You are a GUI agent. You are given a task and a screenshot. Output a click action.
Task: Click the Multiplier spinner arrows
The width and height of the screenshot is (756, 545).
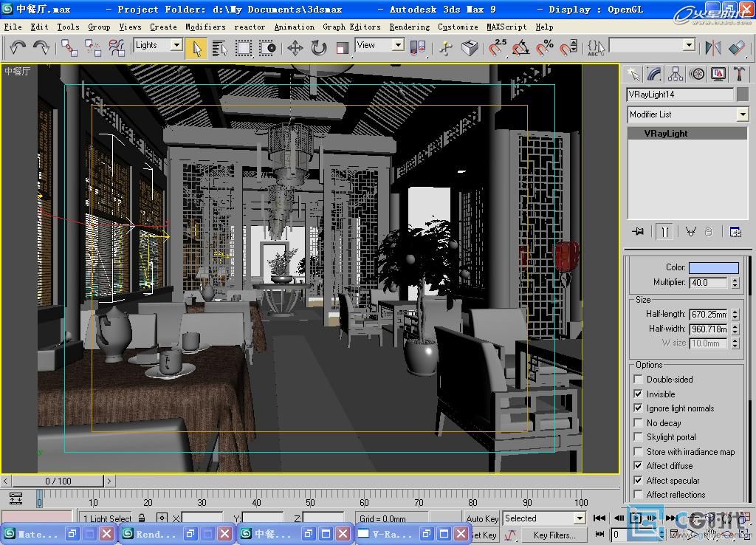[x=735, y=283]
